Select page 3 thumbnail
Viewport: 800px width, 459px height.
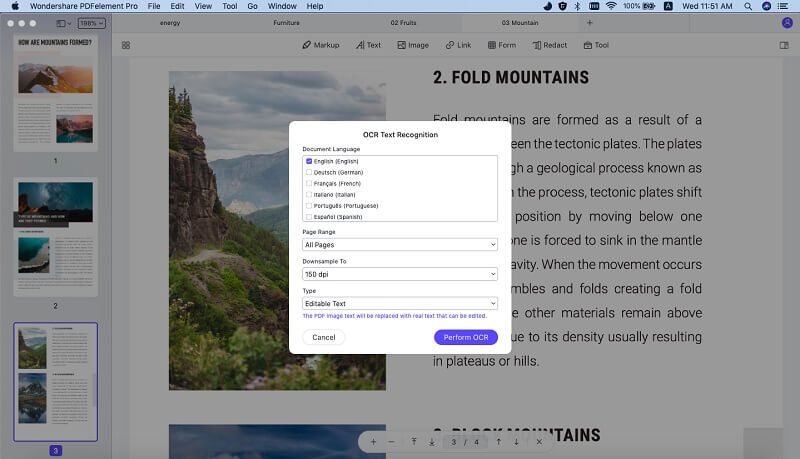coord(56,381)
